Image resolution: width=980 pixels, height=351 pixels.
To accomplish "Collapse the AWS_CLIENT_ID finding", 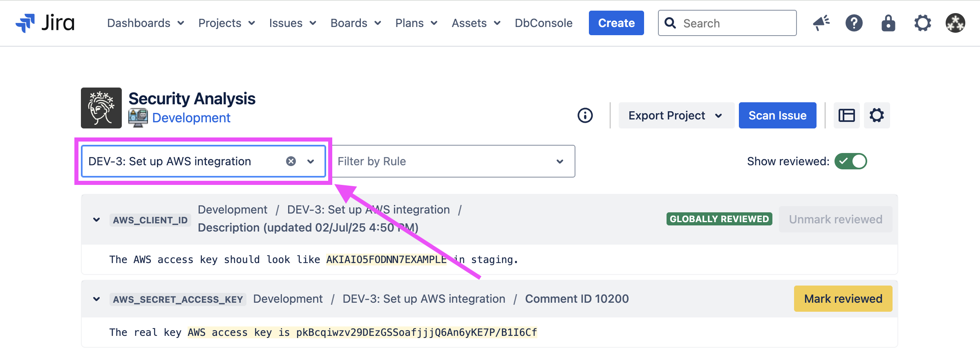I will click(96, 220).
